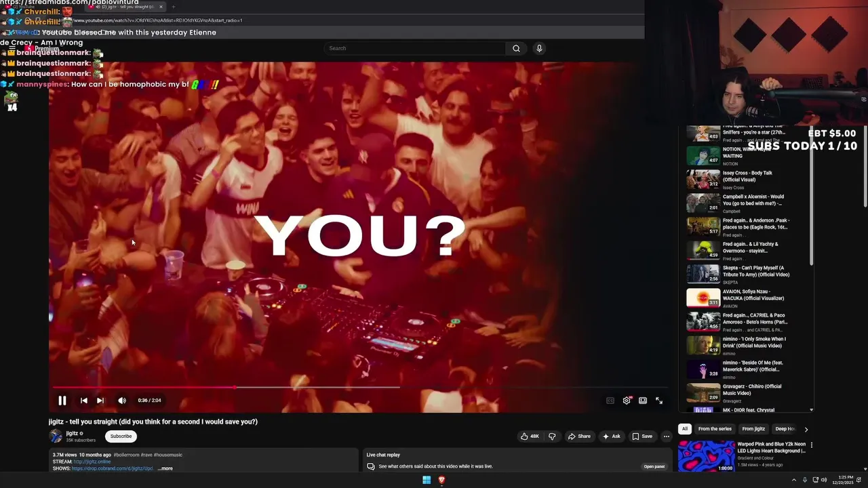Open the jigitz channel avatar

point(56,436)
